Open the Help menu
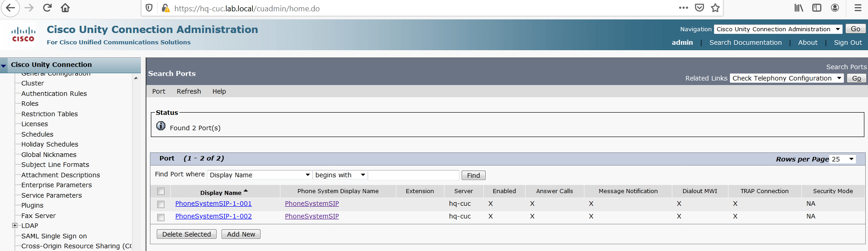868x251 pixels. [219, 91]
